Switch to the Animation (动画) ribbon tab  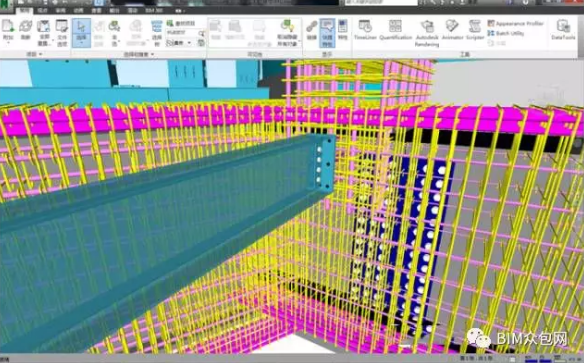(79, 10)
